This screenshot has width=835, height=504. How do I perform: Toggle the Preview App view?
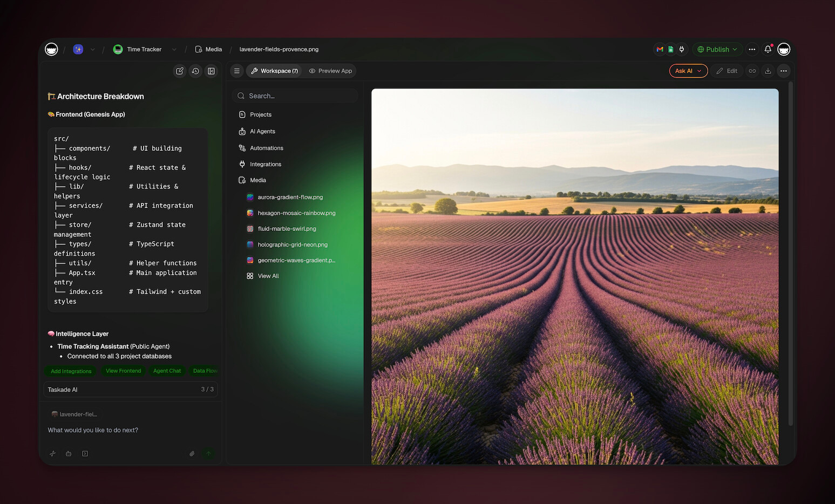330,71
